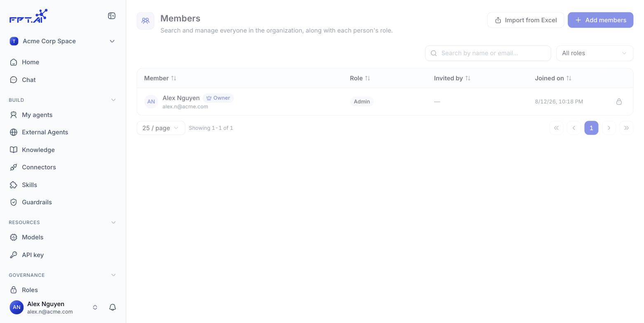Screen dimensions: 644x323
Task: Navigate to Connectors
Action: (63, 167)
